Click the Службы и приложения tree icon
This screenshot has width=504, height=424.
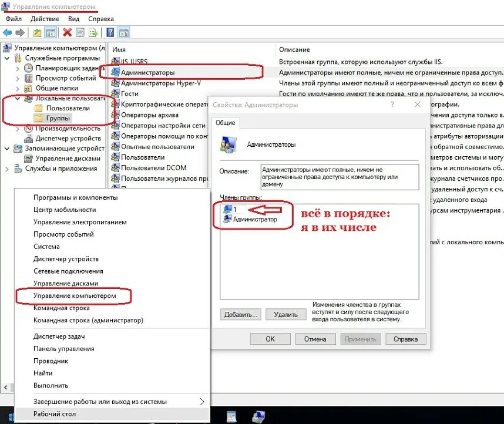click(x=18, y=169)
